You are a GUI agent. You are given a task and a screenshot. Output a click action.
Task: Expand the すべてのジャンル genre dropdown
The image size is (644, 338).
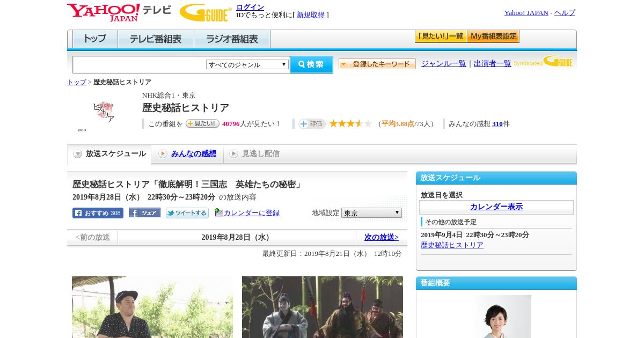pos(247,64)
